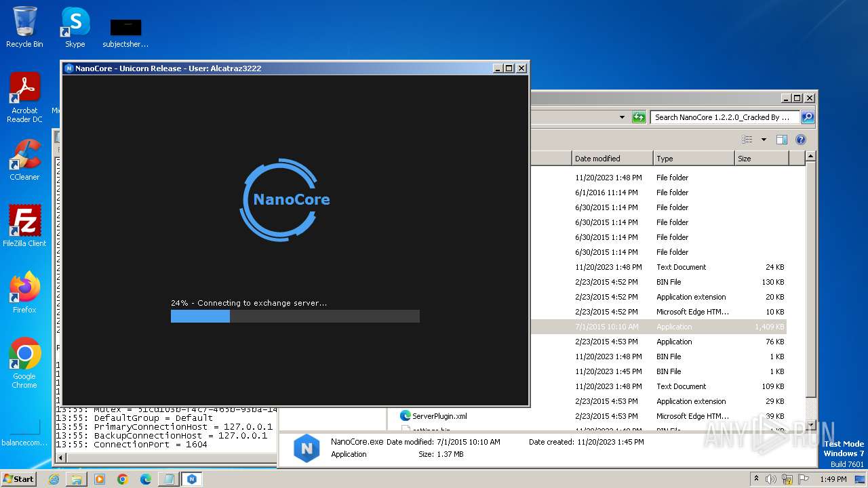This screenshot has height=488, width=868.
Task: Click the Explorer search magnifier icon
Action: (x=807, y=117)
